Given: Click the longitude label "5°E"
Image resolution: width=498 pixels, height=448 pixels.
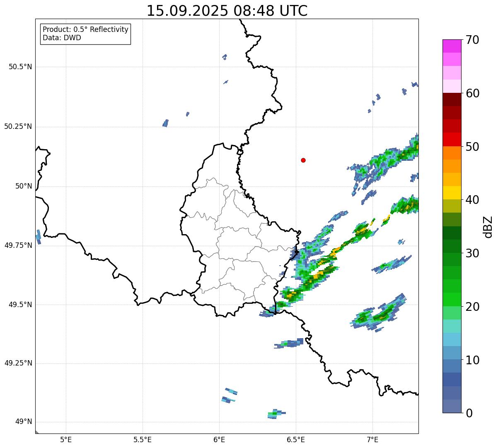Looking at the screenshot, I should pos(66,440).
